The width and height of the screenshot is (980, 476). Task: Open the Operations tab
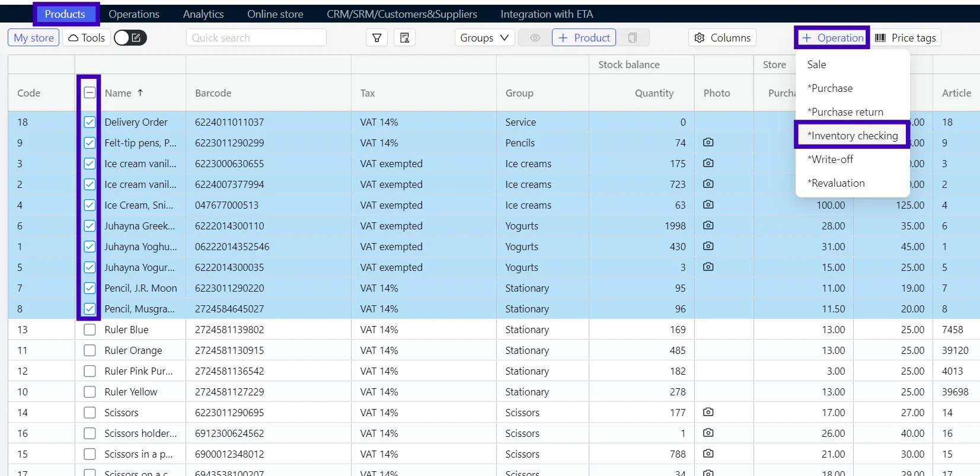[134, 14]
